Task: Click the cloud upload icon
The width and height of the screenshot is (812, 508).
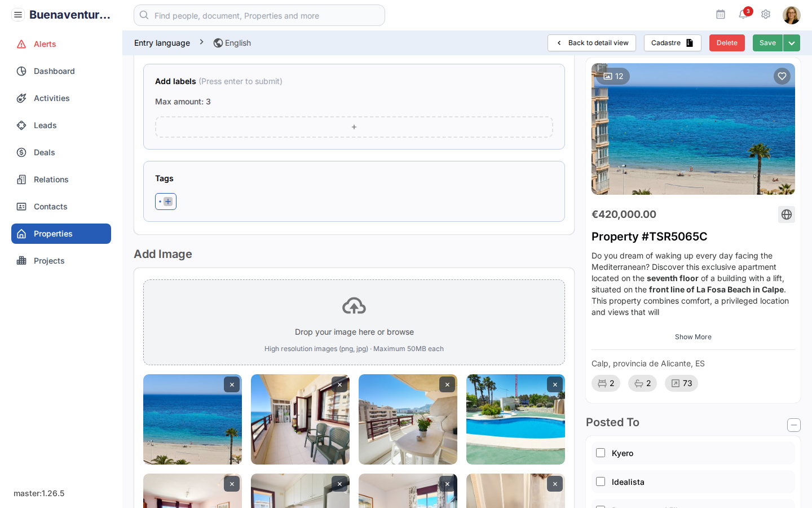Action: click(x=354, y=306)
